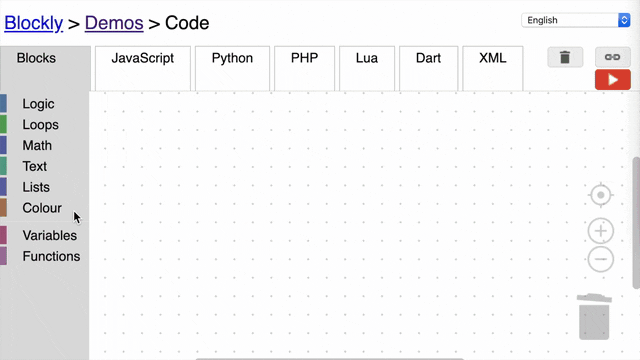Click the trash can discard-all-blocks button

(x=565, y=57)
